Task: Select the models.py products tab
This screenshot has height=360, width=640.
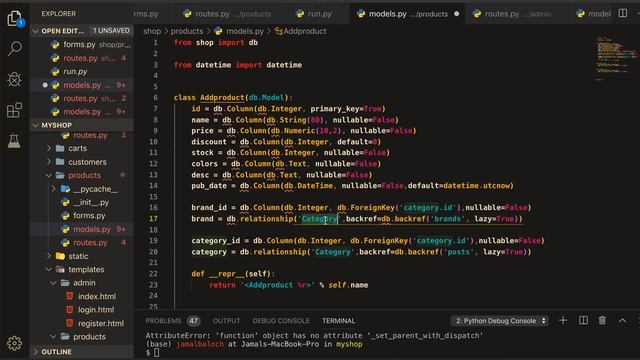Action: [x=407, y=14]
